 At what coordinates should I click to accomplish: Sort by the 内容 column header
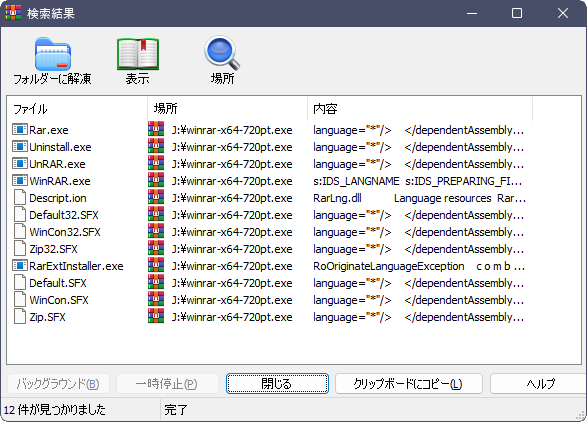(420, 109)
